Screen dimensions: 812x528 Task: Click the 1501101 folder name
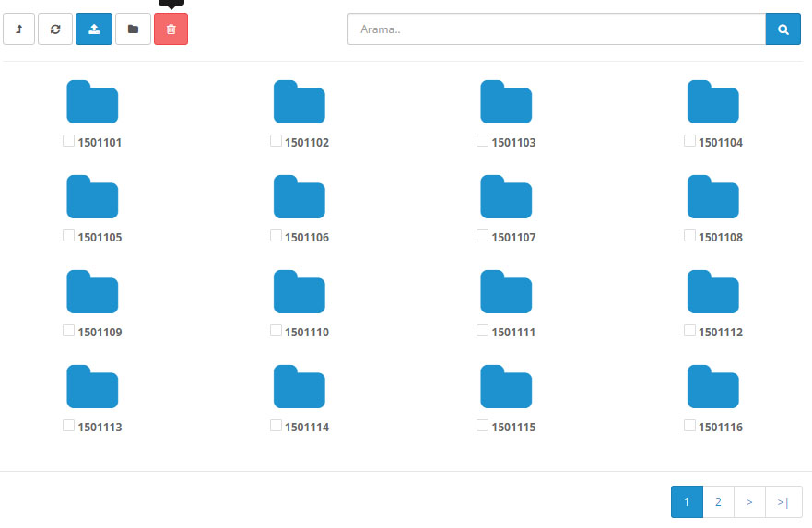100,142
